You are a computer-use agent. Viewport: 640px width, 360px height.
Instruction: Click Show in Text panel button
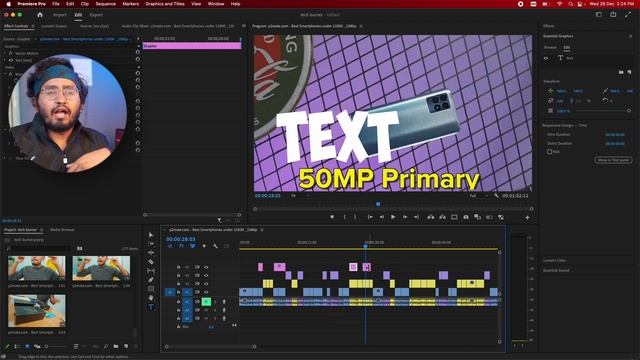613,160
